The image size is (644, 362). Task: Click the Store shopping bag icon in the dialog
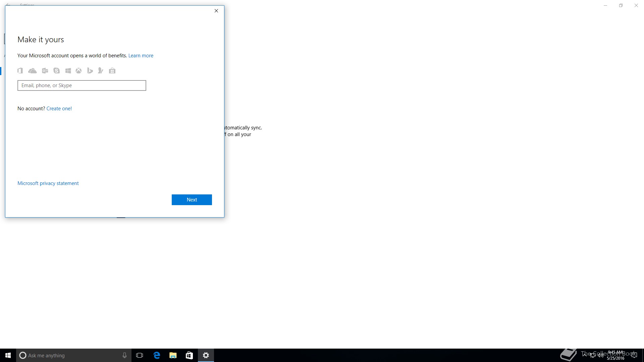(112, 71)
